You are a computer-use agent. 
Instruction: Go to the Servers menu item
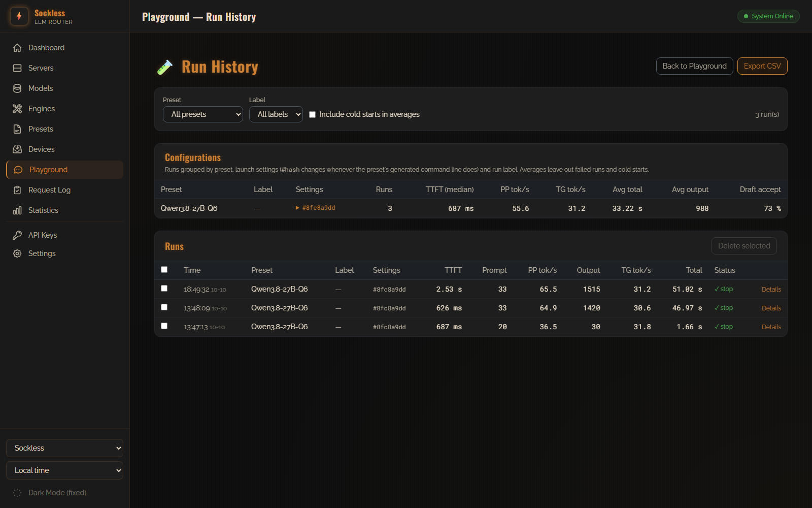pyautogui.click(x=64, y=68)
